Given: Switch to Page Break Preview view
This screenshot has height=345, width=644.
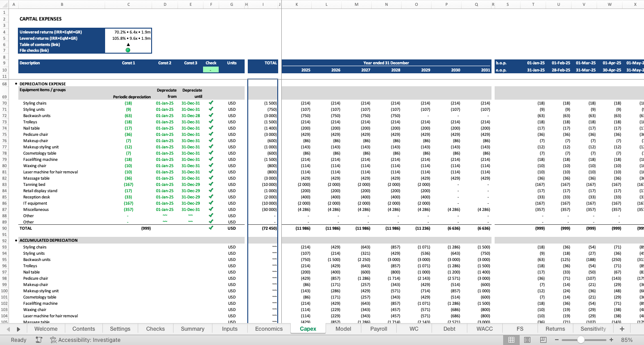Looking at the screenshot, I should [x=543, y=340].
